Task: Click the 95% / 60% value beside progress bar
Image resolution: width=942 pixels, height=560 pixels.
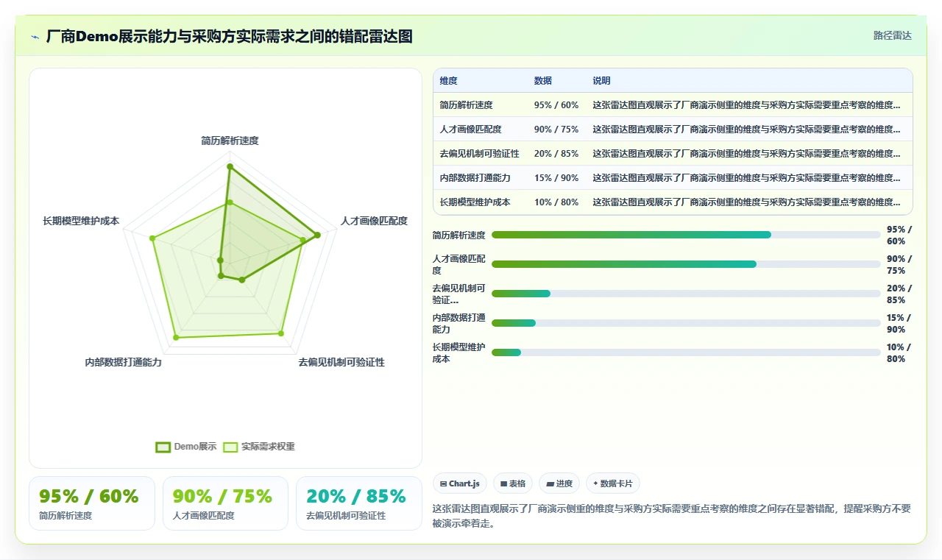Action: pos(899,235)
